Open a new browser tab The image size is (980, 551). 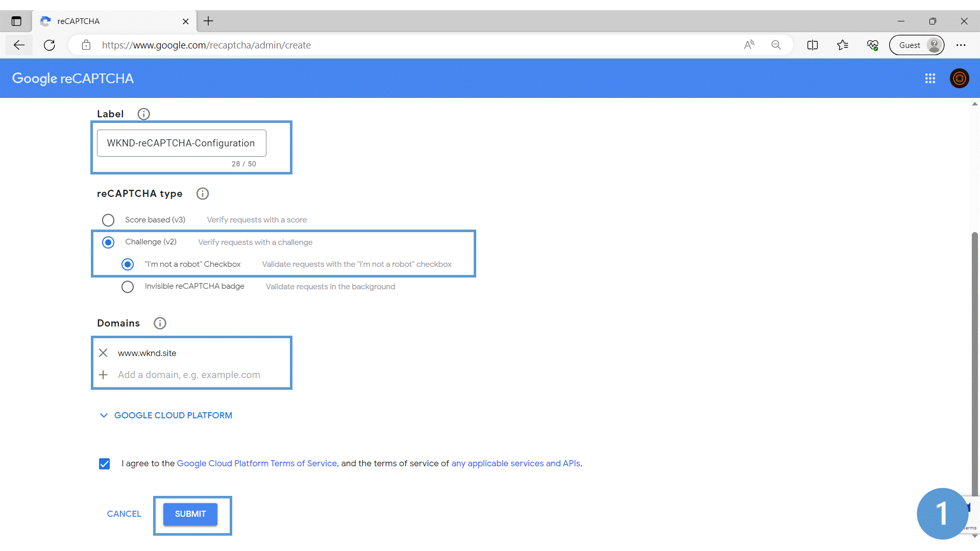pyautogui.click(x=208, y=21)
